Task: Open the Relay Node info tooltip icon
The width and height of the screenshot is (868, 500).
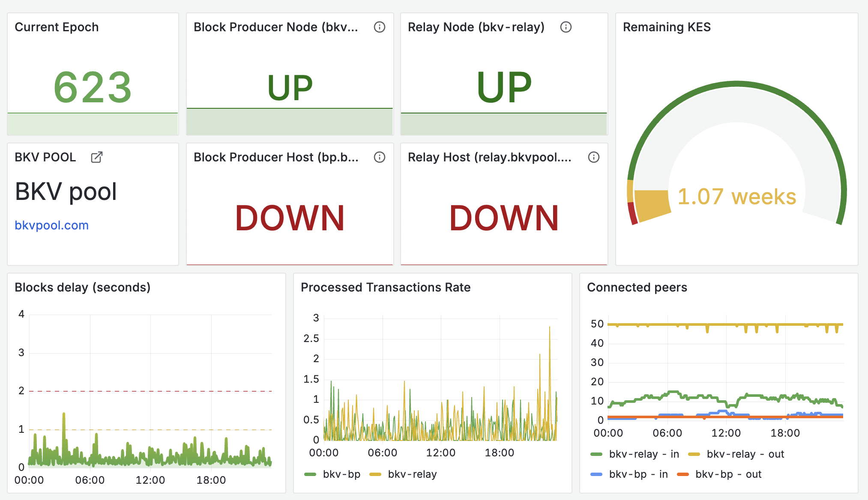Action: click(x=566, y=27)
